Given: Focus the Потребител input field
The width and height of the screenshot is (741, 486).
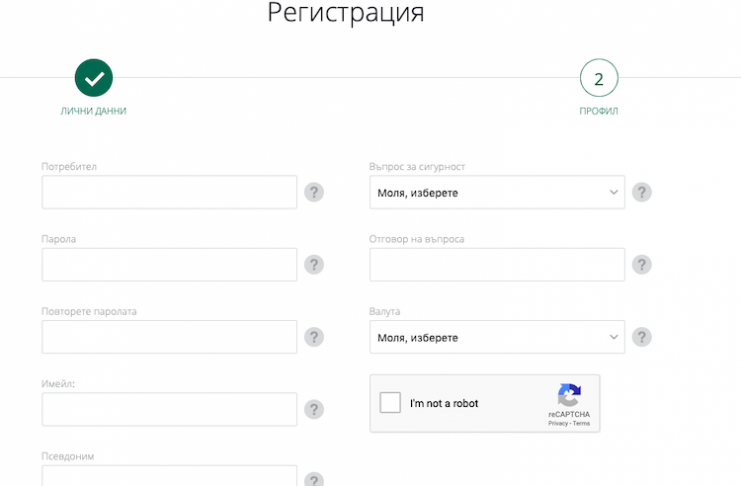Looking at the screenshot, I should click(169, 192).
